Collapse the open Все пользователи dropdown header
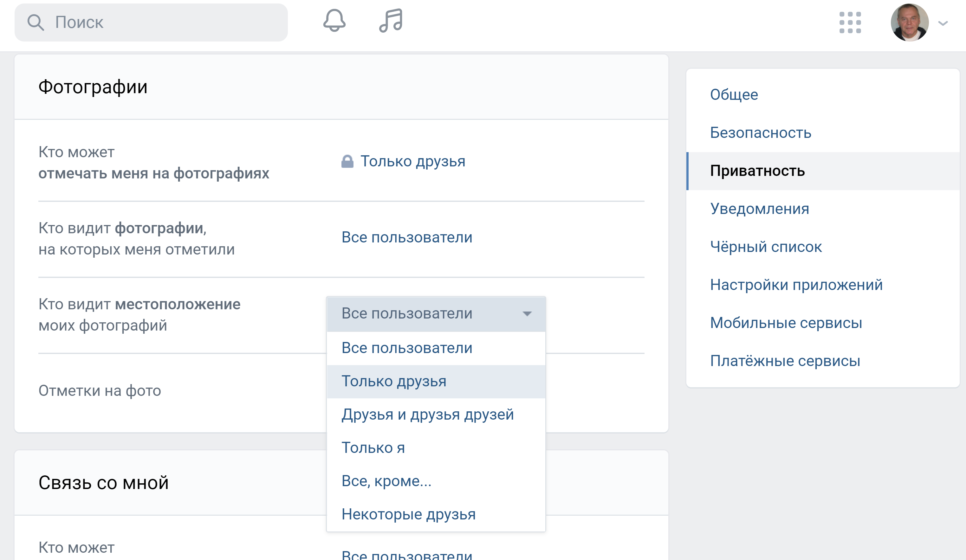Image resolution: width=966 pixels, height=560 pixels. pyautogui.click(x=436, y=314)
